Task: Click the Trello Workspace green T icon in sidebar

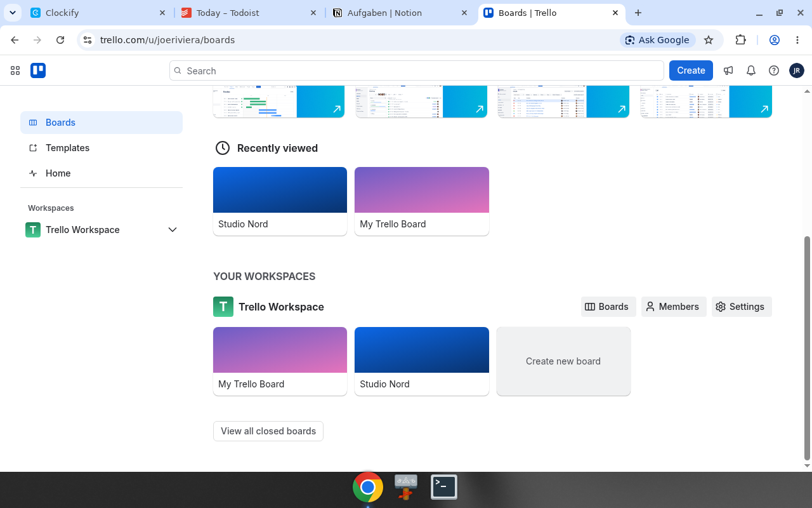Action: 33,230
